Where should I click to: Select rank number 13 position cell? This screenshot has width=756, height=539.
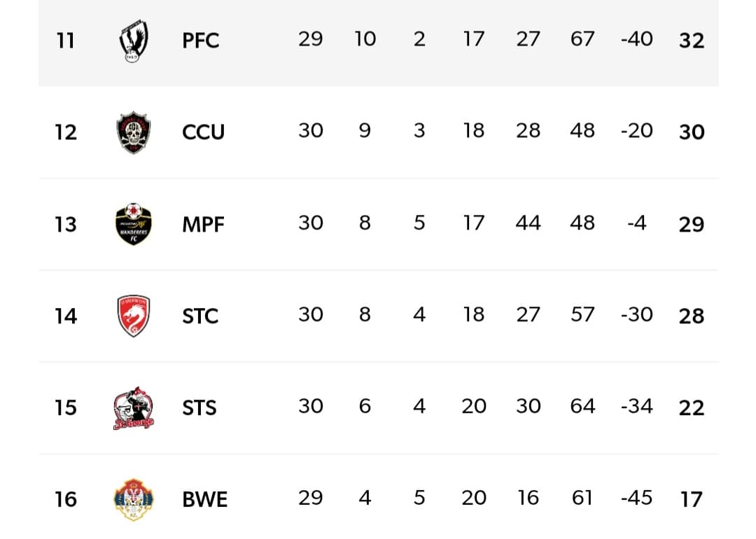[65, 224]
